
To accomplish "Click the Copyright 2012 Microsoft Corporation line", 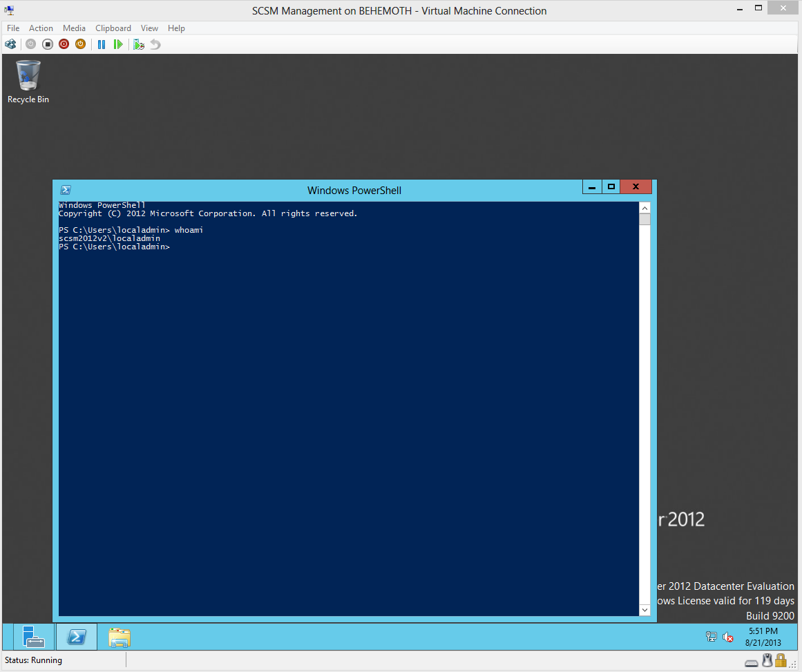I will (x=208, y=214).
